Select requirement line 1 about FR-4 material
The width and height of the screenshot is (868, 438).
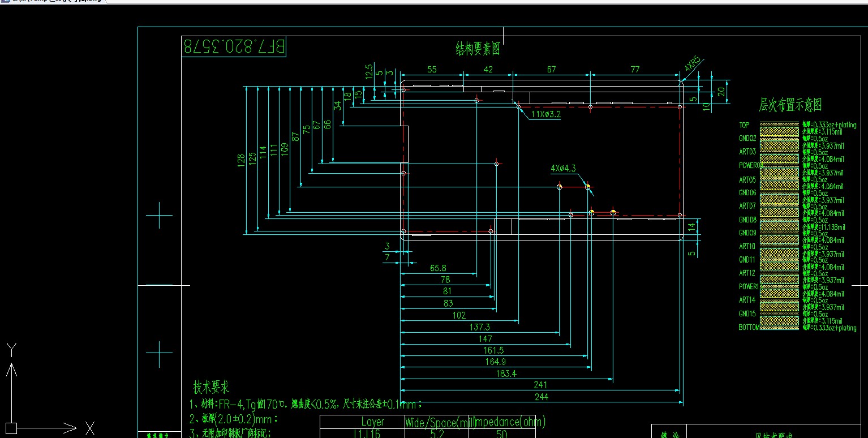306,405
